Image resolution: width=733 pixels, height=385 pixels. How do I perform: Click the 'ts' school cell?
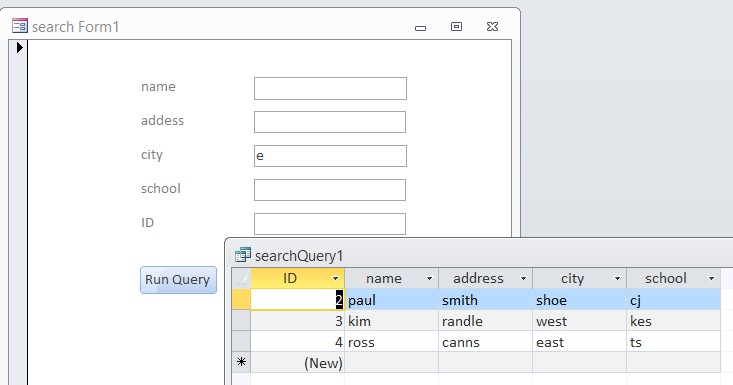(674, 342)
